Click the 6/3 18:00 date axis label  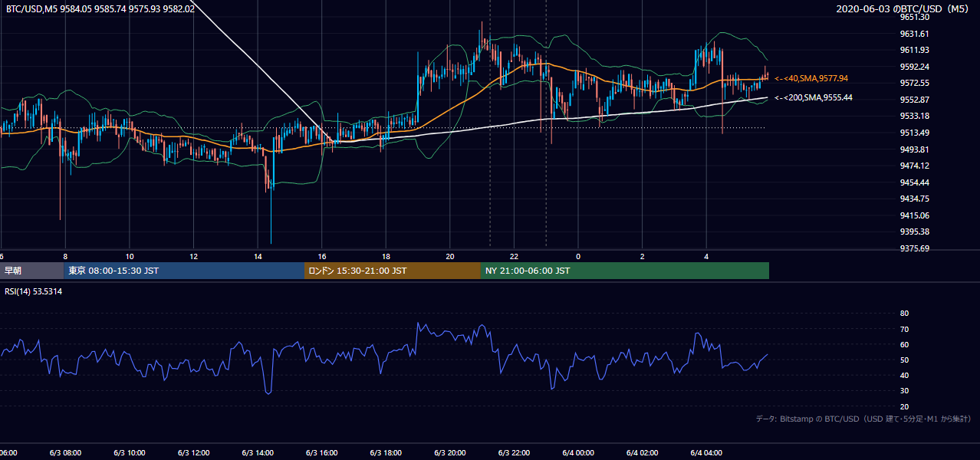pyautogui.click(x=386, y=452)
